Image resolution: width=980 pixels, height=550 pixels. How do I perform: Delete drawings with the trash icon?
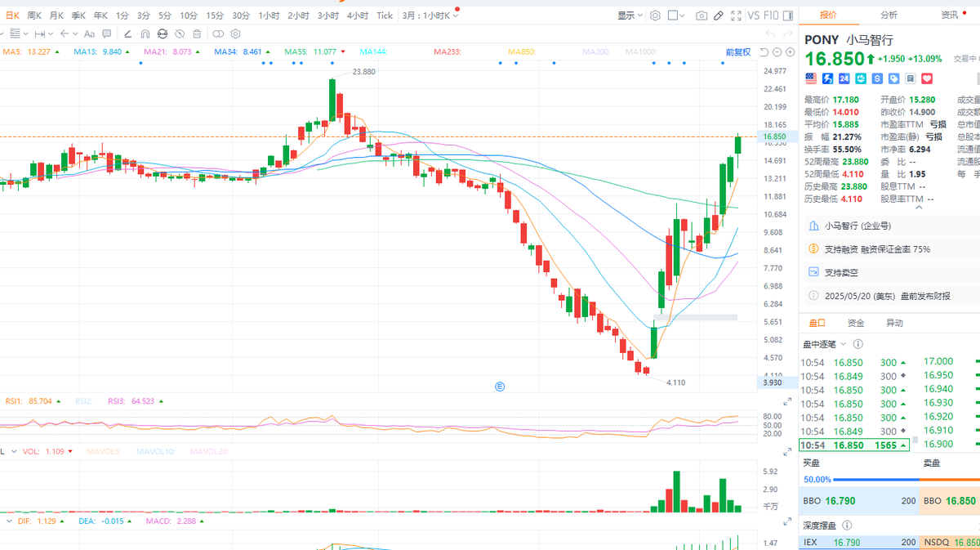click(x=197, y=34)
